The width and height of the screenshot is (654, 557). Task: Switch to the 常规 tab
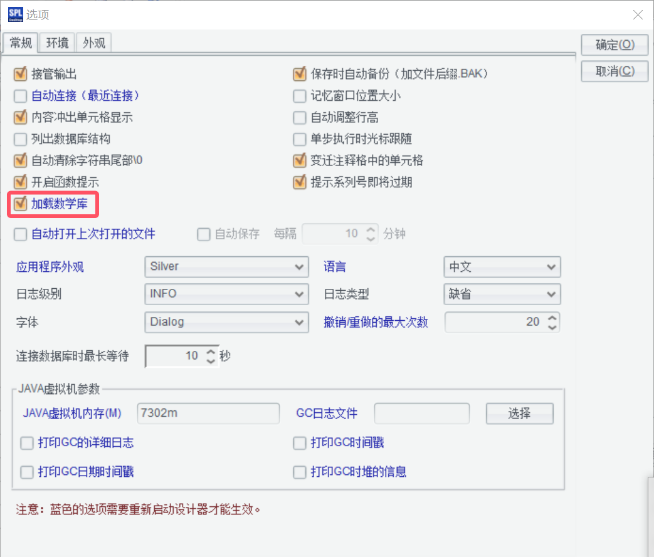[20, 43]
